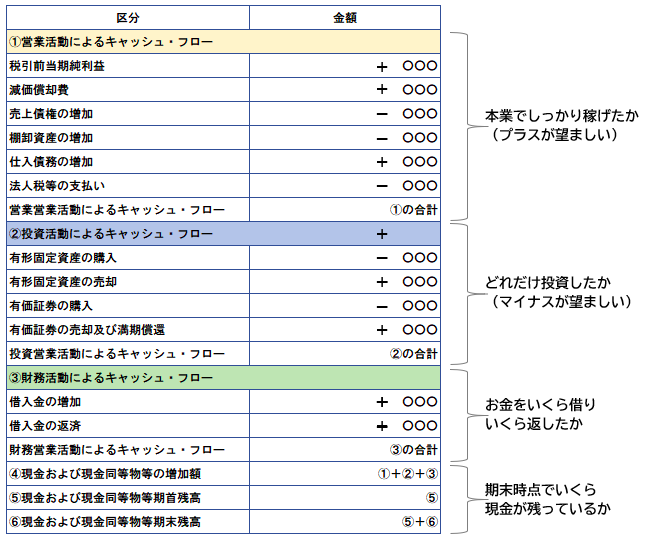Click the ⑤+⑥ amount cell
The image size is (654, 545).
345,521
